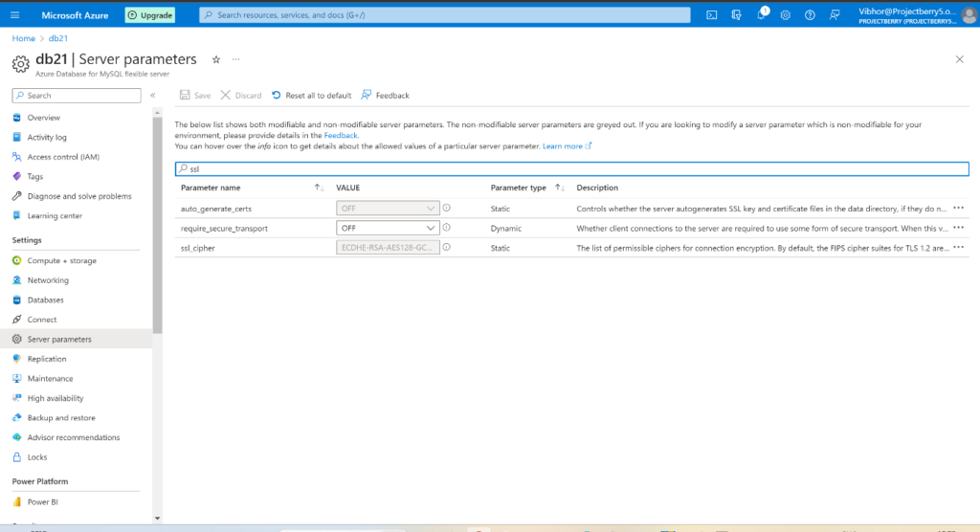Screen dimensions: 980x532
Task: Collapse the left sidebar with double chevron
Action: (x=152, y=96)
